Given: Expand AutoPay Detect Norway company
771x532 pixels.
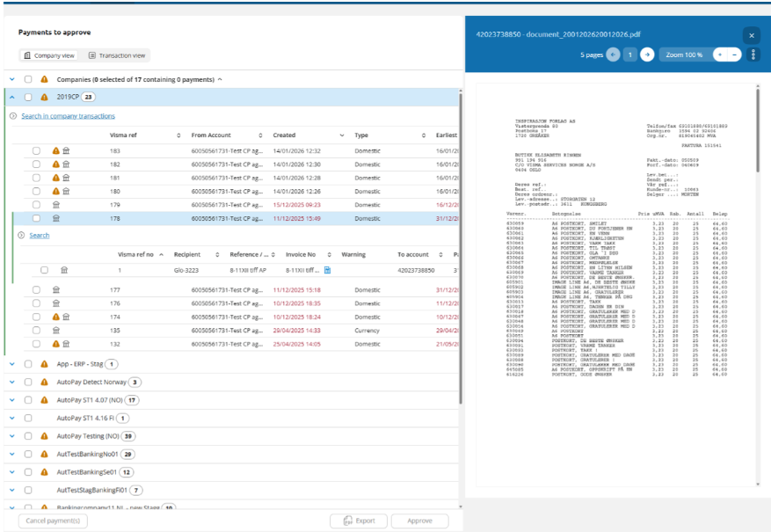Looking at the screenshot, I should 12,382.
